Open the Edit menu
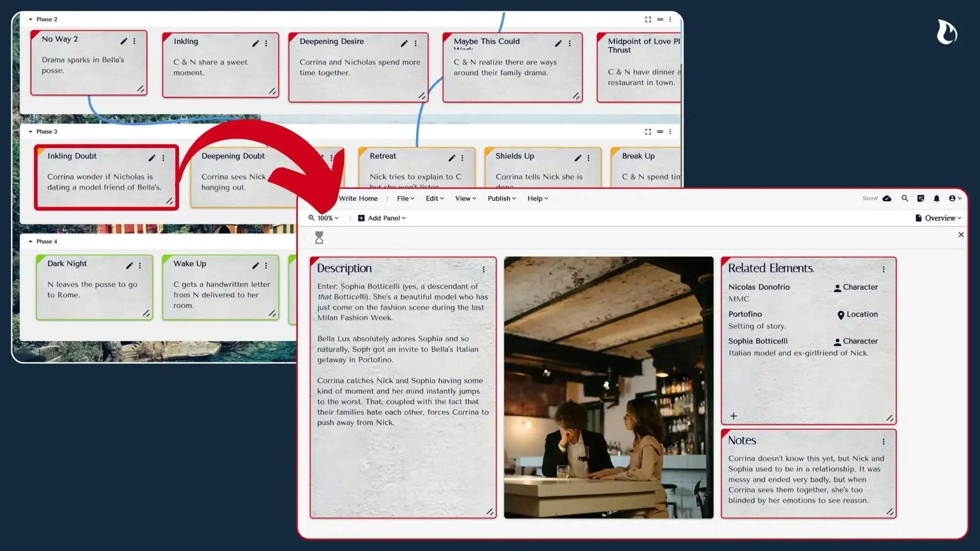980x551 pixels. (435, 198)
